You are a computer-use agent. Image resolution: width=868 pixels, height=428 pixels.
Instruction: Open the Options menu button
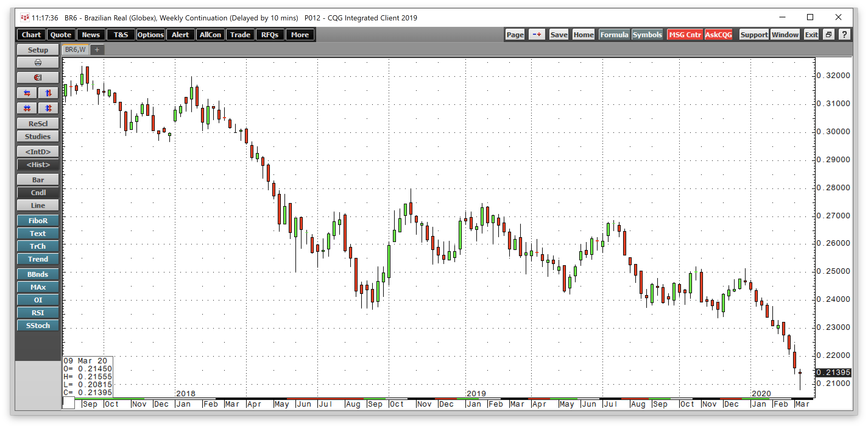point(151,35)
